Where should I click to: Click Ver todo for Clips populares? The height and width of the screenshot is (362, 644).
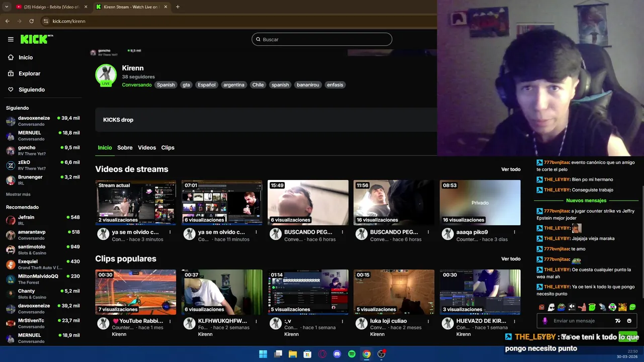pyautogui.click(x=511, y=259)
